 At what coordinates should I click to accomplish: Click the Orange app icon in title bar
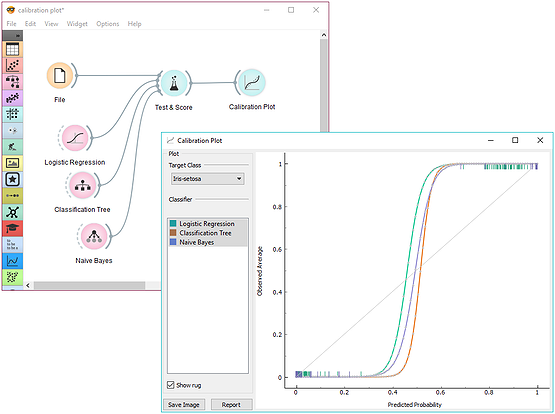[11, 10]
